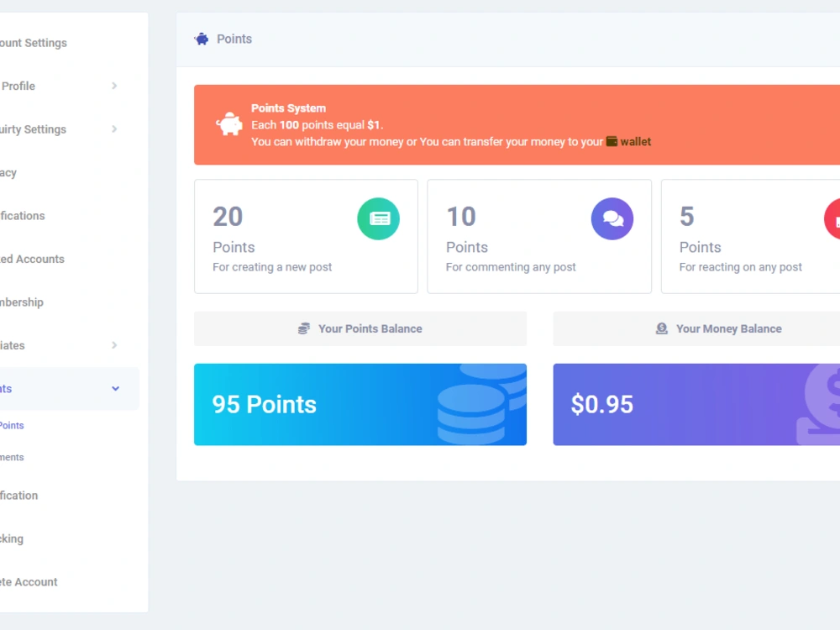Click the $0.95 money balance card
This screenshot has width=840, height=630.
pyautogui.click(x=696, y=405)
